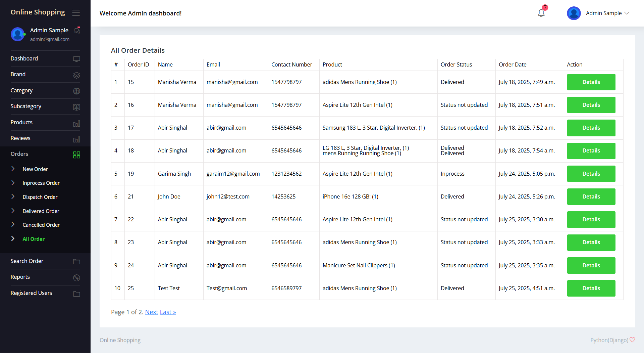Viewport: 644px width, 353px height.
Task: Click the Search Order folder icon
Action: click(x=76, y=262)
